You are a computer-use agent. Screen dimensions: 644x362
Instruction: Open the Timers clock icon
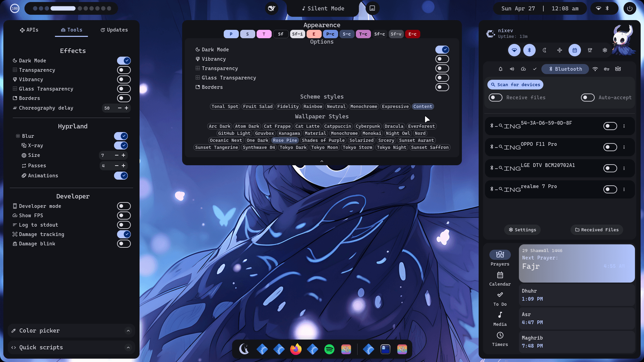click(500, 336)
